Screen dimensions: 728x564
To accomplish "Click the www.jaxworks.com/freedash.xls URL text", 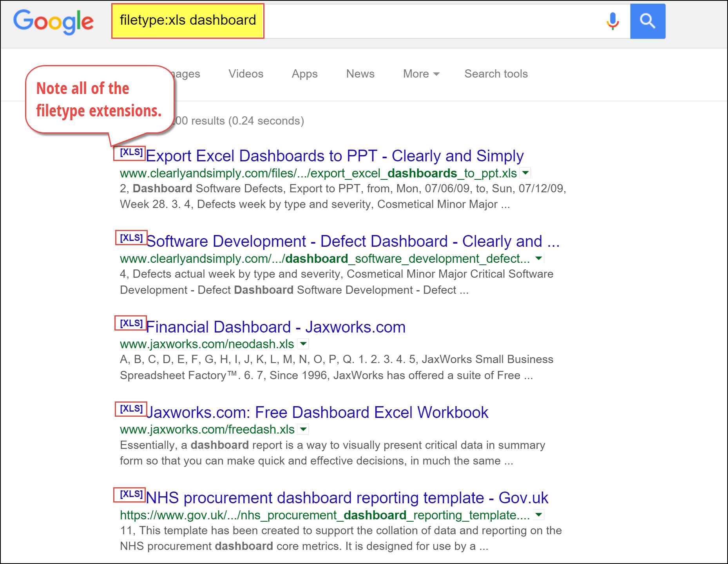I will [x=207, y=429].
